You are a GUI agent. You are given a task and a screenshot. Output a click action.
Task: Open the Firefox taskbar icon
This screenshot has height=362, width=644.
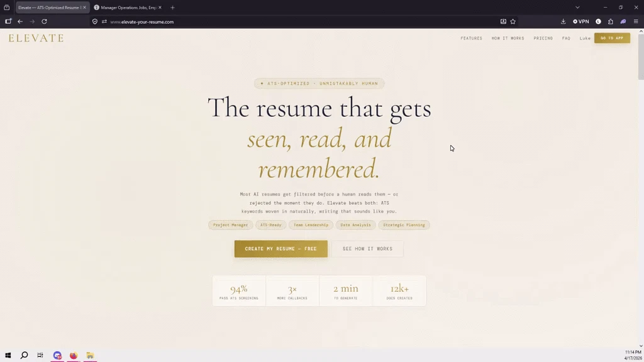(74, 355)
